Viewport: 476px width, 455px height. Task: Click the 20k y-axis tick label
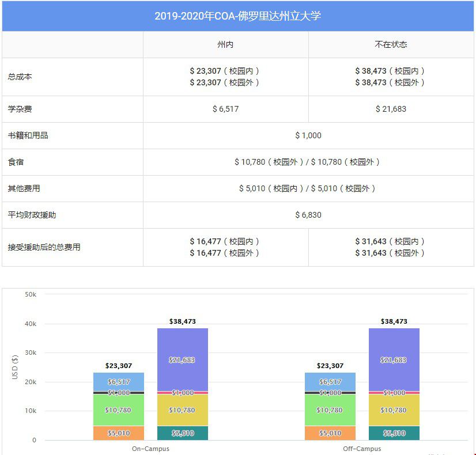click(31, 382)
